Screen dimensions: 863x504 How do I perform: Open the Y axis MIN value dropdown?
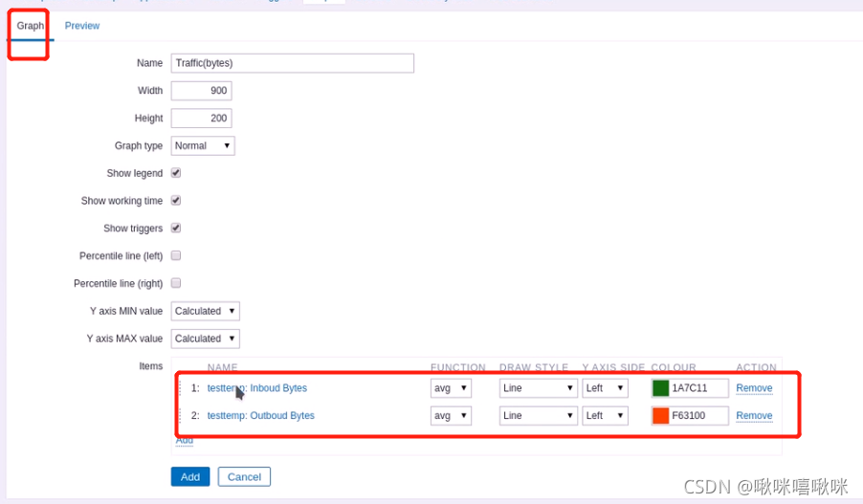tap(206, 311)
